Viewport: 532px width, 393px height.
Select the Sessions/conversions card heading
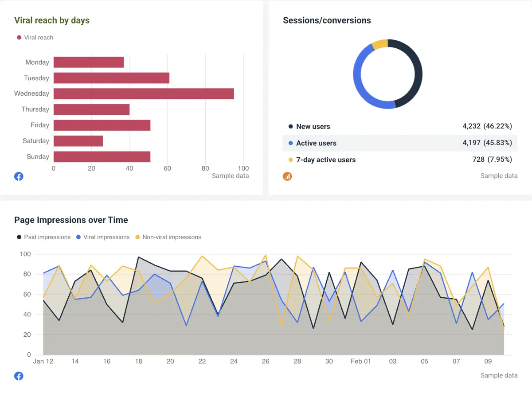(327, 20)
